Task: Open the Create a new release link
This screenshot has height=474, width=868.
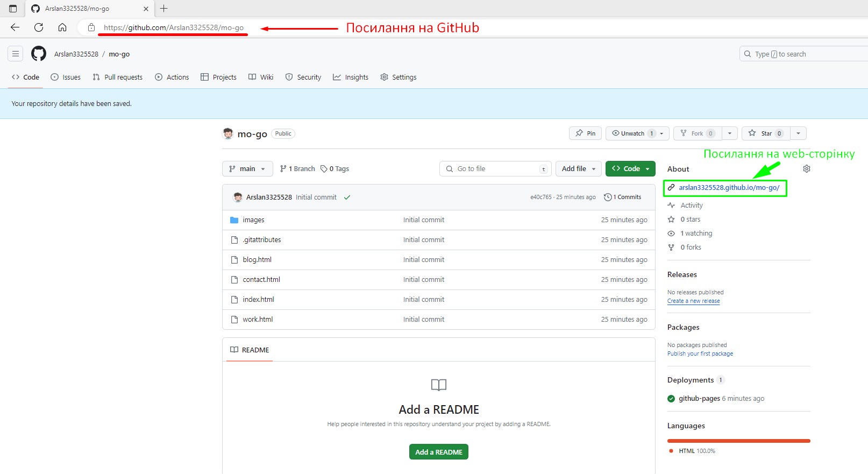Action: (x=694, y=301)
